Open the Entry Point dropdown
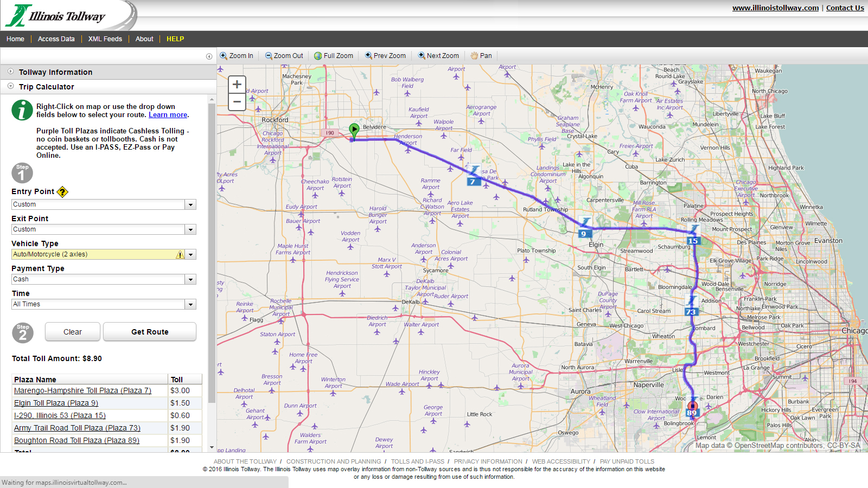This screenshot has width=868, height=488. click(x=190, y=205)
